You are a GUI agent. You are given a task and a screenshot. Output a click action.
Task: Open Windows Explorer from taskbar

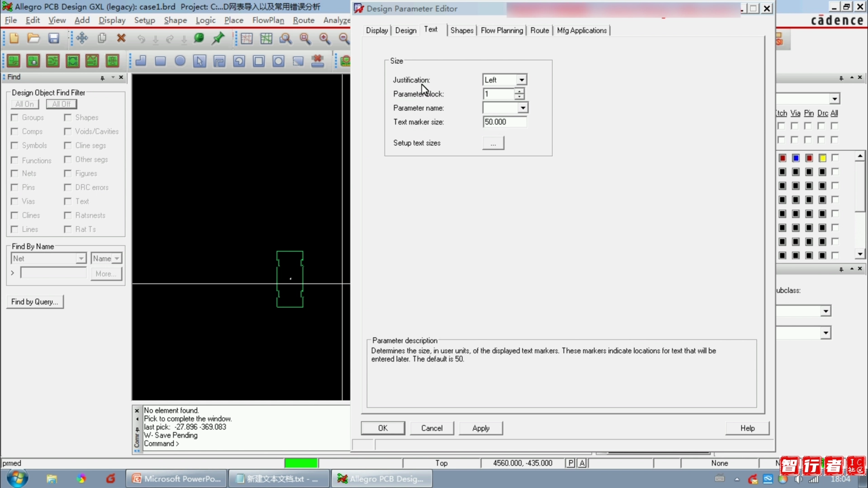pyautogui.click(x=52, y=478)
